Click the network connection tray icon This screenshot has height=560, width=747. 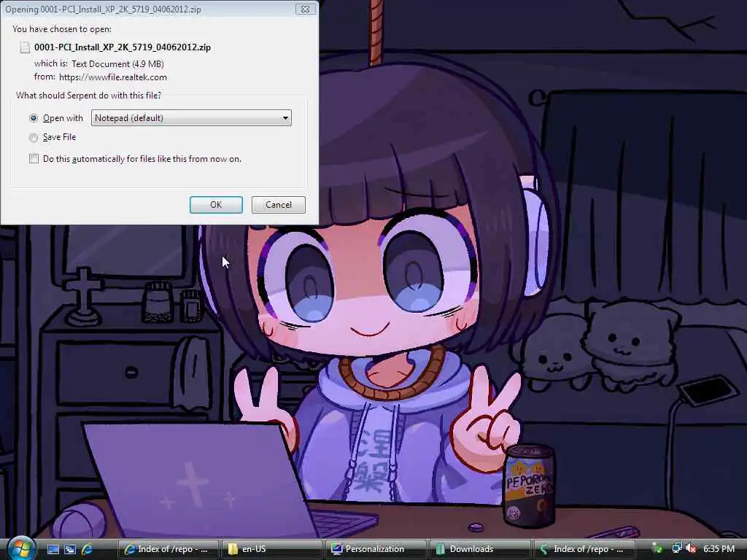(676, 548)
